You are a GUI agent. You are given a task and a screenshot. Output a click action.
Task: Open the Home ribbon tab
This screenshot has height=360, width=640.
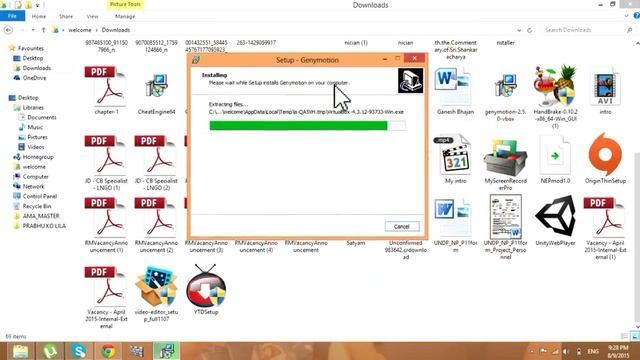click(39, 16)
